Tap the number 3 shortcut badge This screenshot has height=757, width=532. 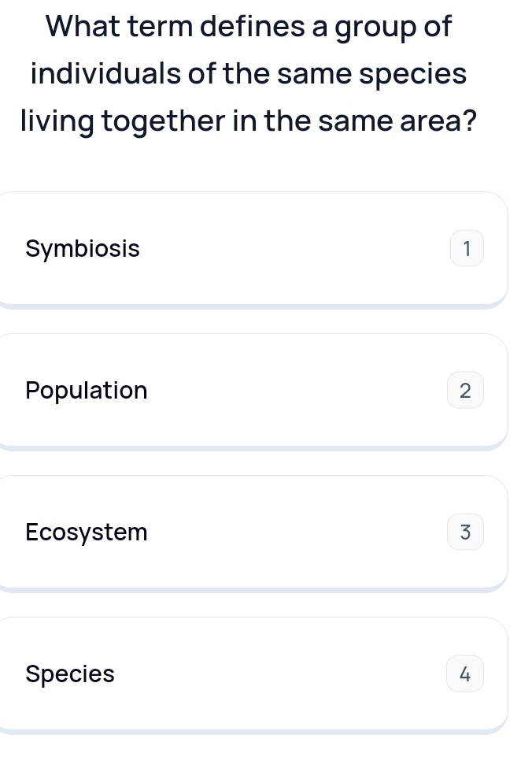tap(465, 532)
